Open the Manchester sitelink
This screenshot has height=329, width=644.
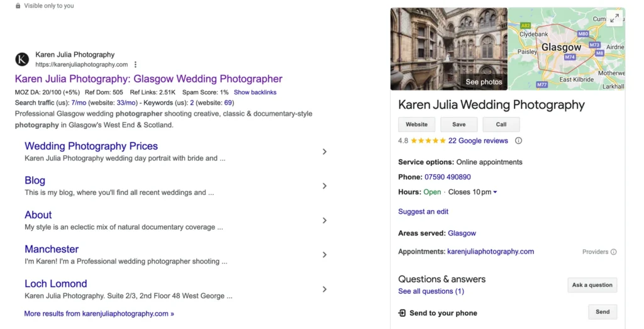point(52,249)
